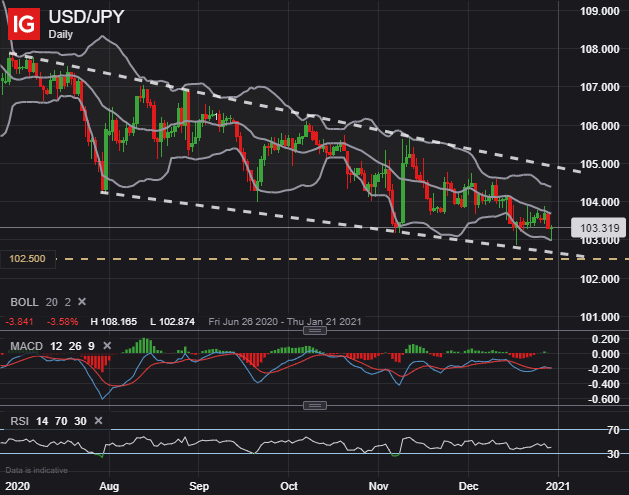Remove the RSI indicator with its X
This screenshot has width=629, height=495.
pyautogui.click(x=98, y=420)
